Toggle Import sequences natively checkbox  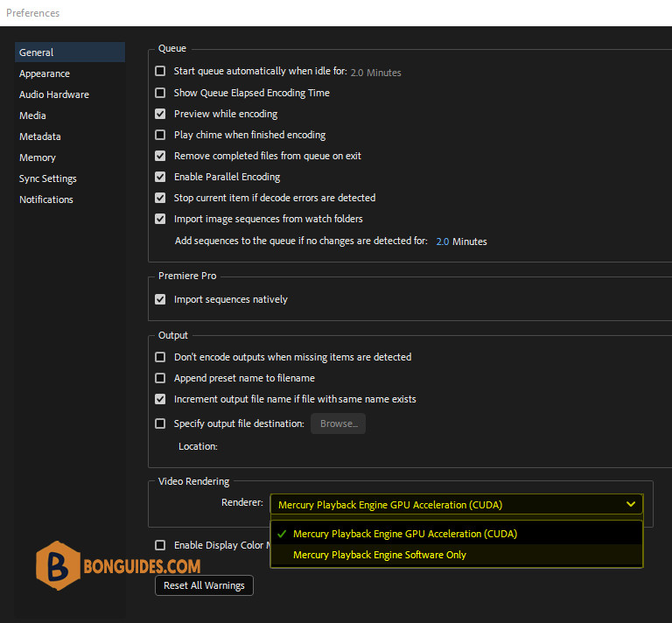pos(160,299)
